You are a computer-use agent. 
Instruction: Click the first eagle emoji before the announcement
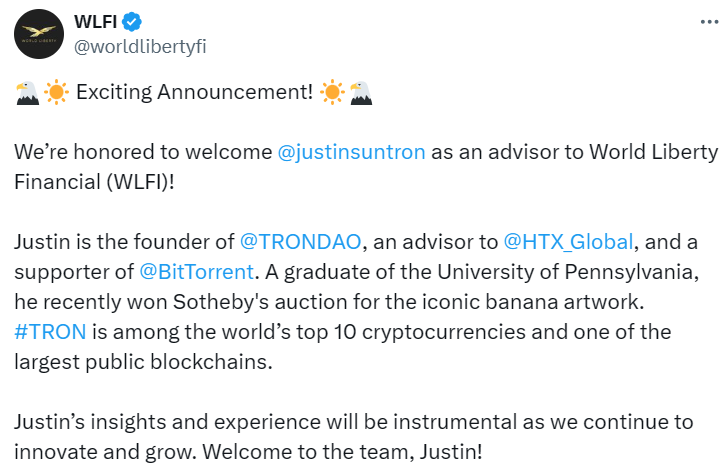(28, 93)
